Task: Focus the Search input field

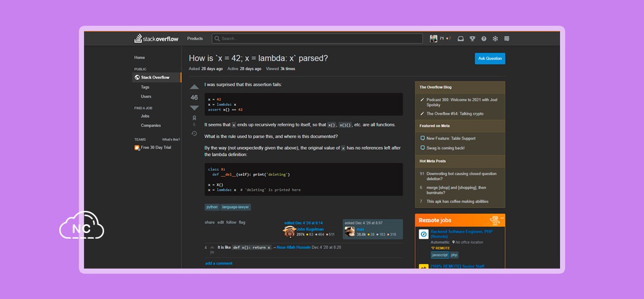Action: tap(317, 39)
